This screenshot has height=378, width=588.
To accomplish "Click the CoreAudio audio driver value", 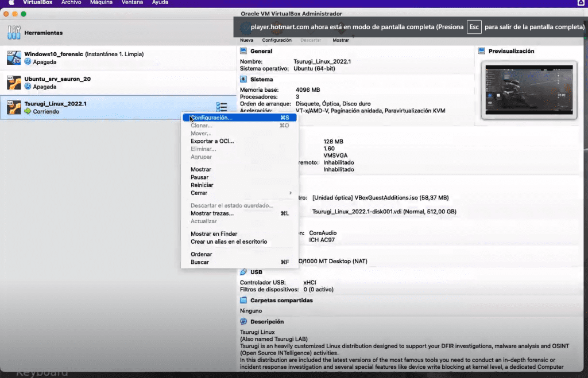I will (323, 233).
